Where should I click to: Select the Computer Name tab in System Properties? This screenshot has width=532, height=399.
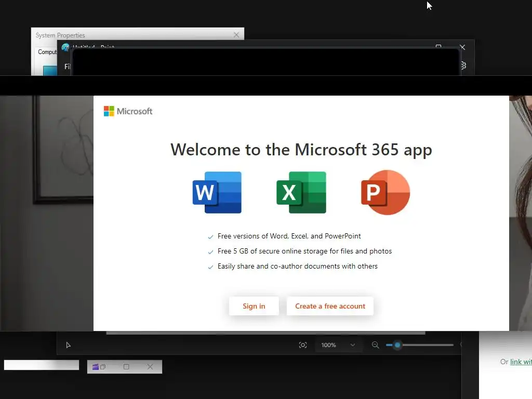tap(47, 52)
